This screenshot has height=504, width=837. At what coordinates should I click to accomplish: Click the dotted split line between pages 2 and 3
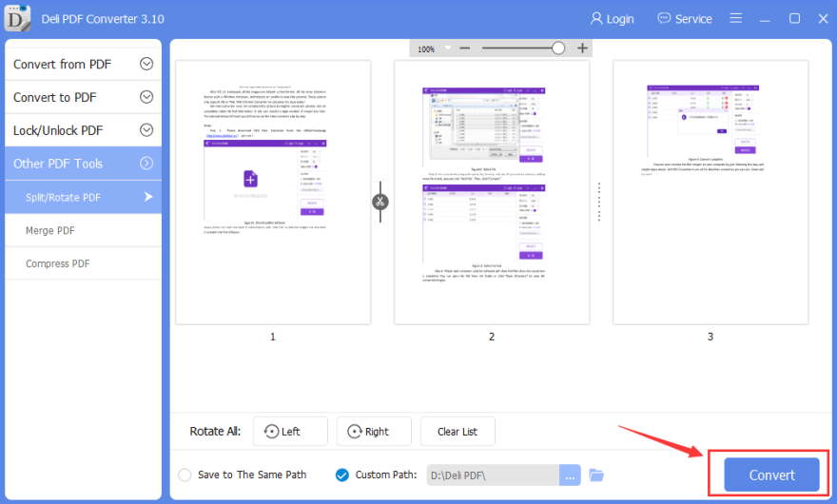point(599,202)
